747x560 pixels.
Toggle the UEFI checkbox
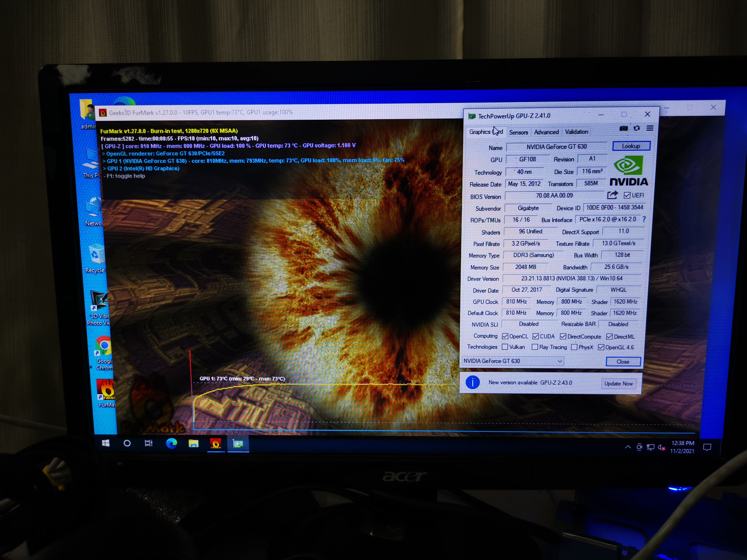point(627,195)
